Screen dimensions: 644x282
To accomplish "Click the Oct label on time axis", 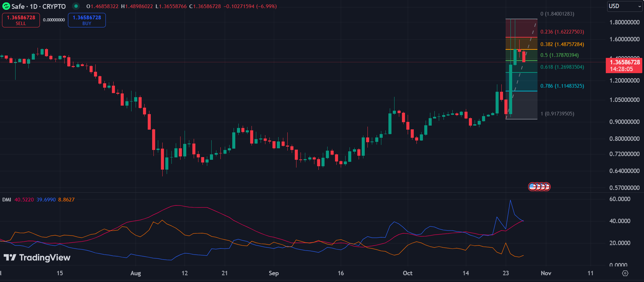I will click(x=408, y=273).
